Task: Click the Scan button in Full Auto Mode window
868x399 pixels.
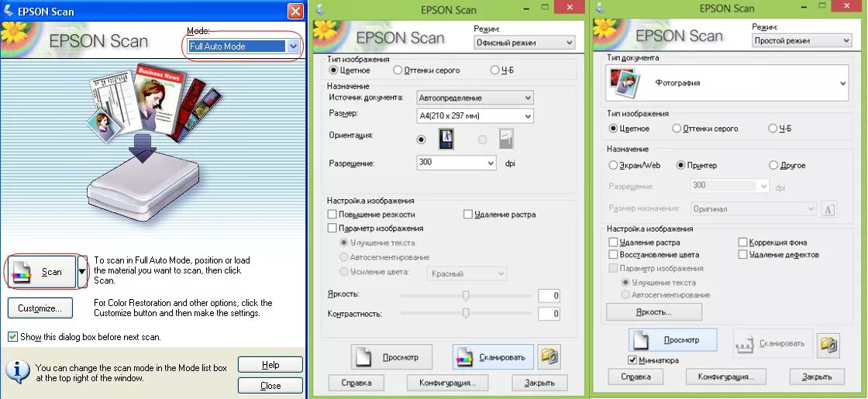Action: click(x=42, y=272)
